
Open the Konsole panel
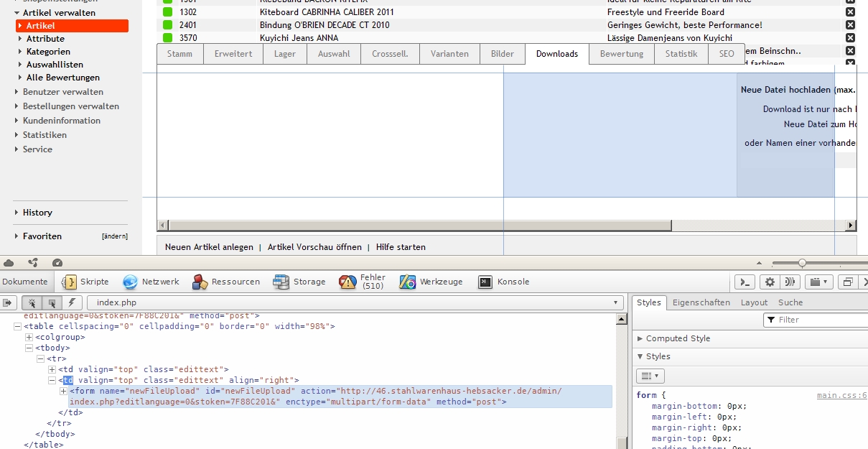click(x=504, y=282)
